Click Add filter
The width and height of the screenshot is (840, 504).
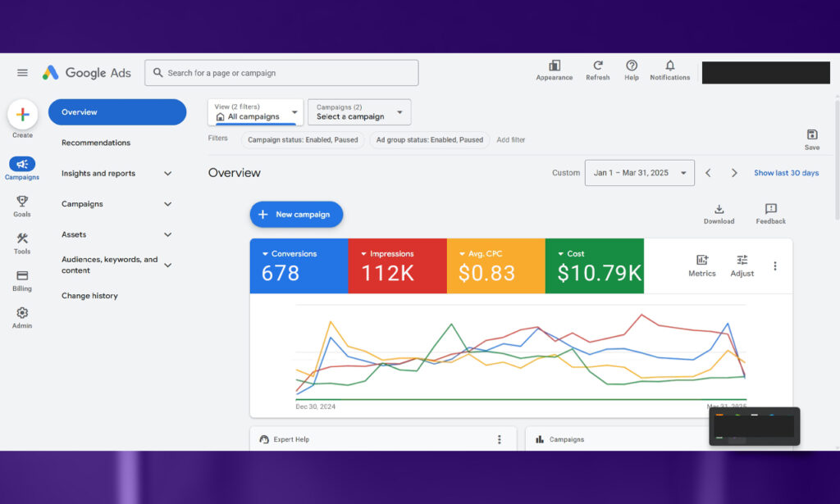(510, 139)
